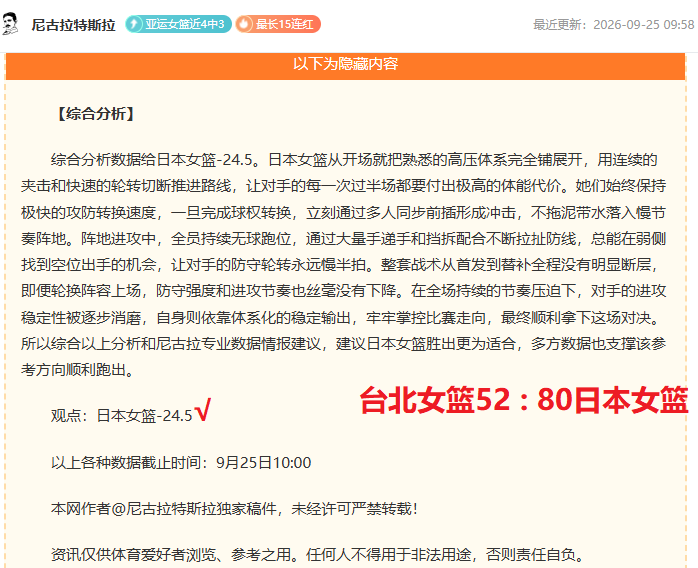The height and width of the screenshot is (568, 698).
Task: Click the line starting 所以综合以上分析
Action: [x=343, y=344]
